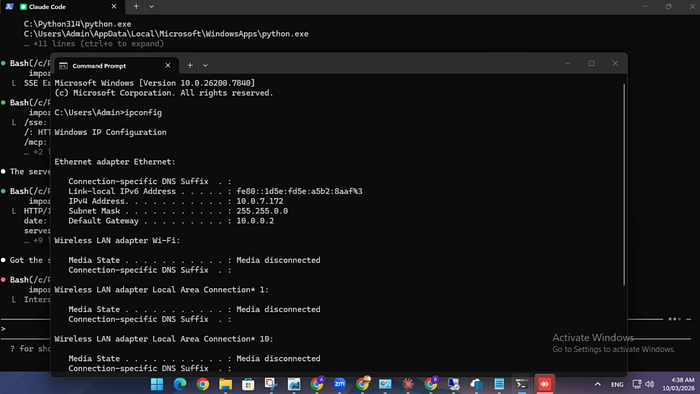Open the clock and date flyout
The image size is (700, 394).
(679, 384)
